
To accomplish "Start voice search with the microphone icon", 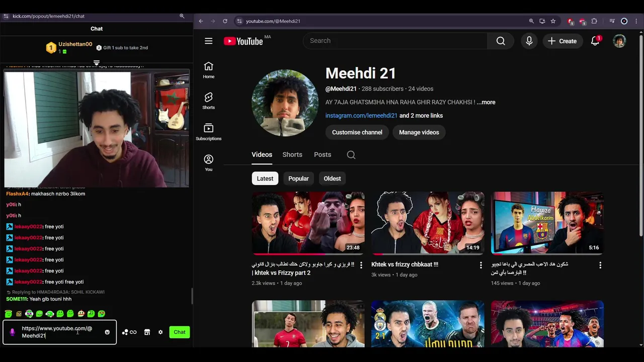I will (529, 41).
